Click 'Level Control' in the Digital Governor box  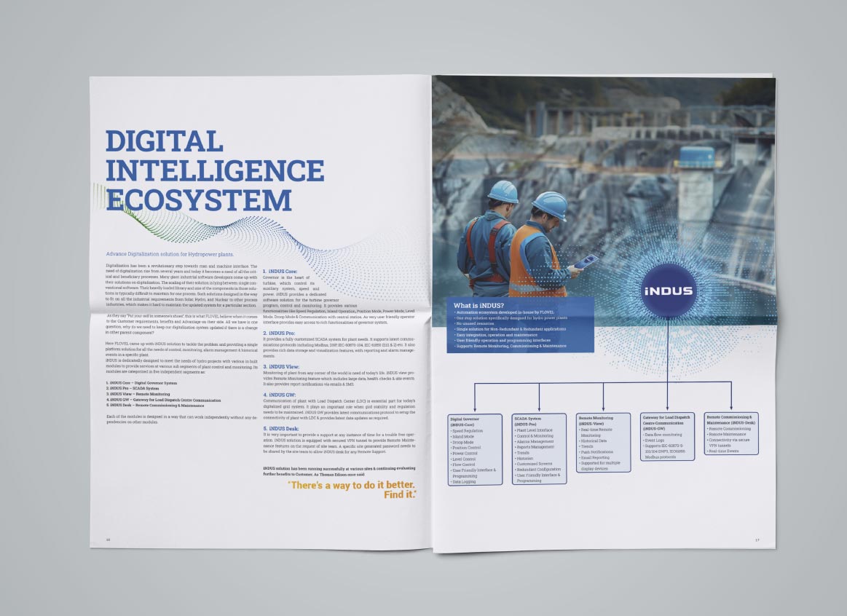pyautogui.click(x=463, y=459)
